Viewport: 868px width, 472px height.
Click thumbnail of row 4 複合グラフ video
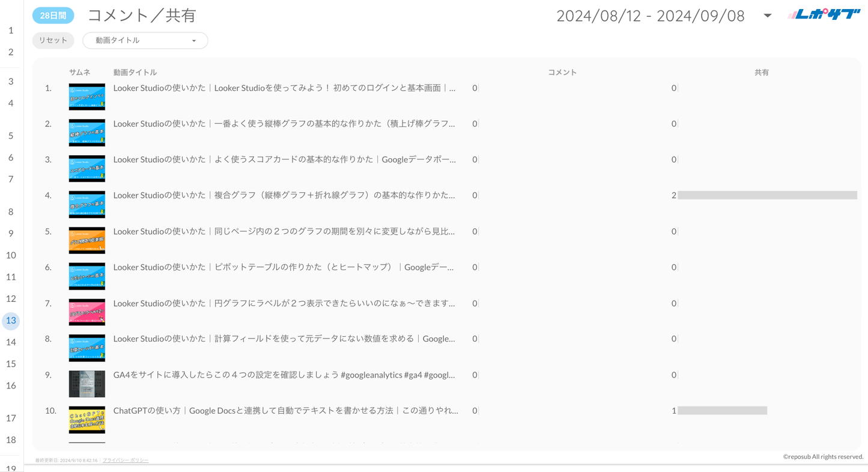pos(87,204)
